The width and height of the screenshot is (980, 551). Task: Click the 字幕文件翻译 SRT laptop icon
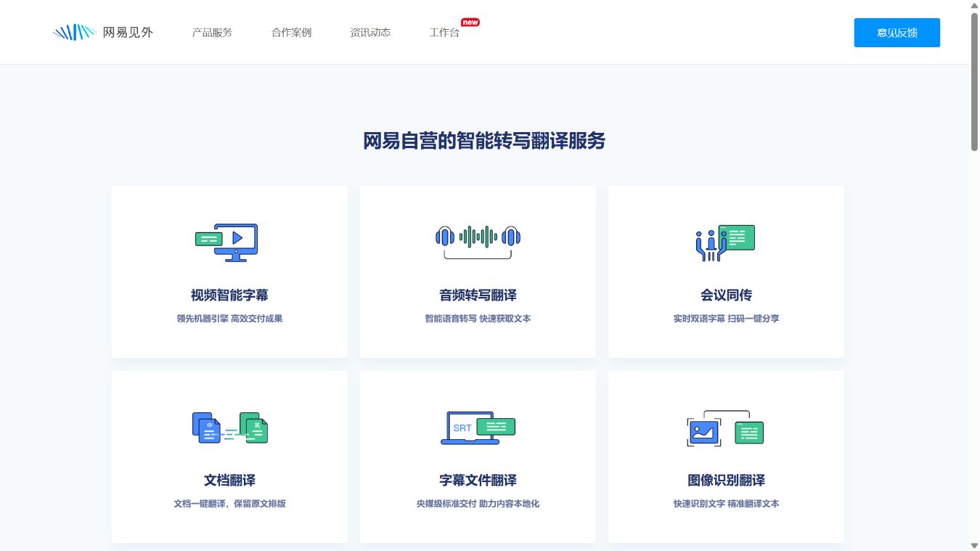coord(478,428)
